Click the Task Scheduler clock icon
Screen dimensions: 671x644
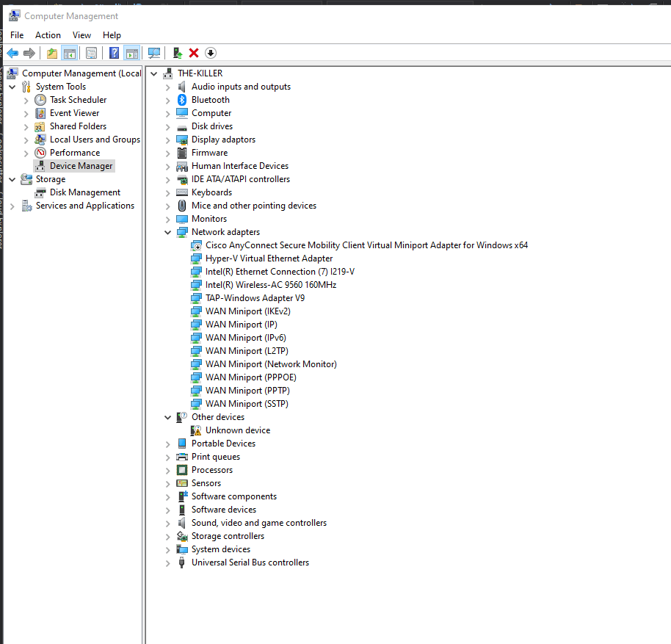click(40, 100)
